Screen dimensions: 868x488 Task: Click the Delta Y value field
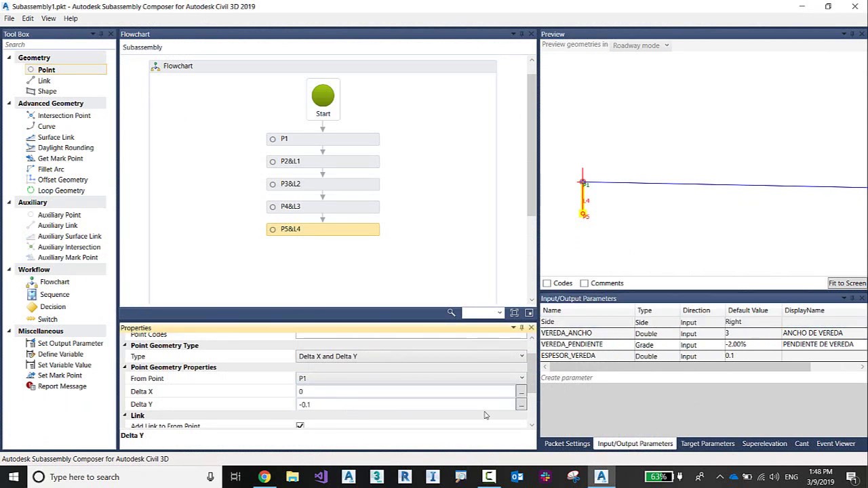(x=406, y=405)
